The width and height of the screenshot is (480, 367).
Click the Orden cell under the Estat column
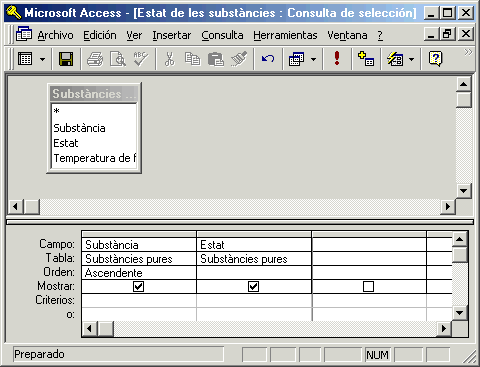click(x=254, y=273)
